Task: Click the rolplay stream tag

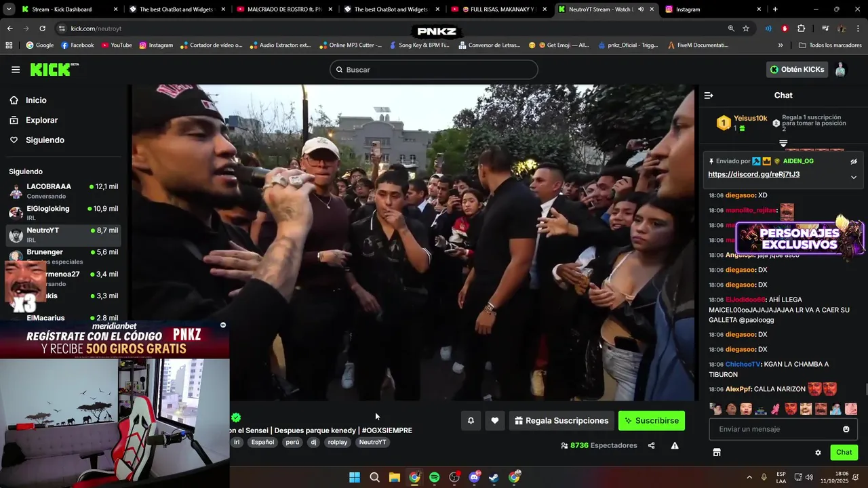Action: tap(337, 442)
